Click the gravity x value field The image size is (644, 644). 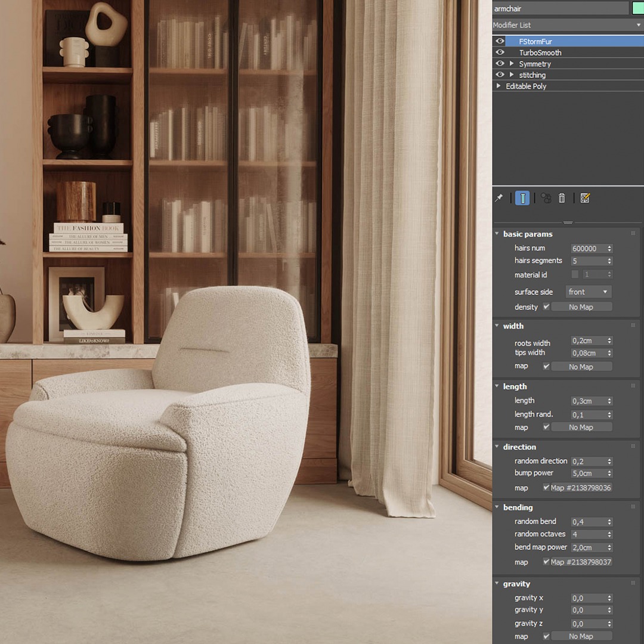pyautogui.click(x=588, y=598)
